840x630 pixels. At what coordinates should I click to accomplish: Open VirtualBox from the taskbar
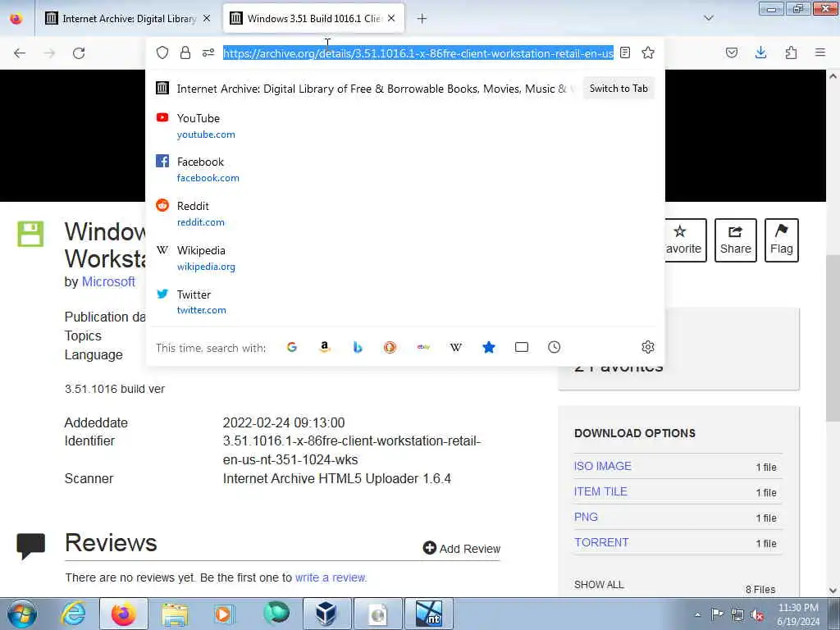[x=326, y=614]
